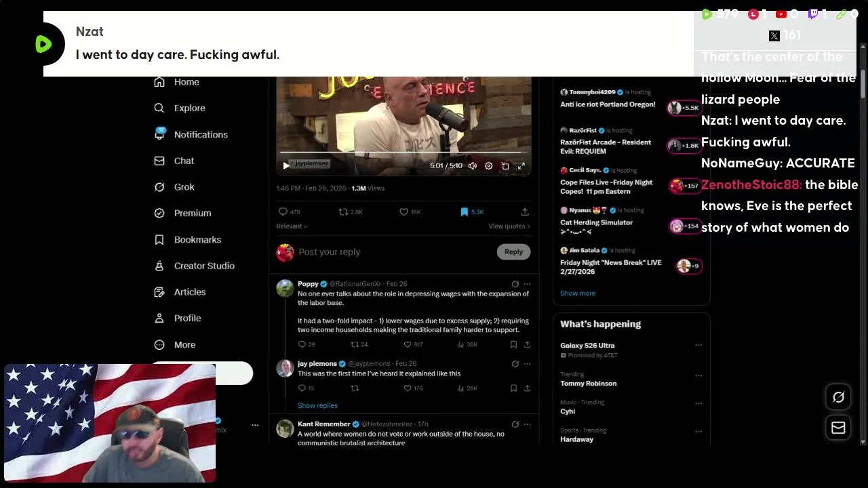Click the Bookmarks ribbon icon in sidebar
The width and height of the screenshot is (868, 488).
[x=159, y=239]
